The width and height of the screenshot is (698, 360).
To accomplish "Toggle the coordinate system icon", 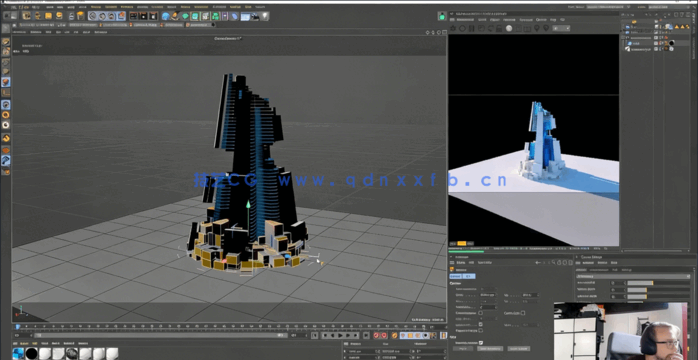I will coord(122,16).
